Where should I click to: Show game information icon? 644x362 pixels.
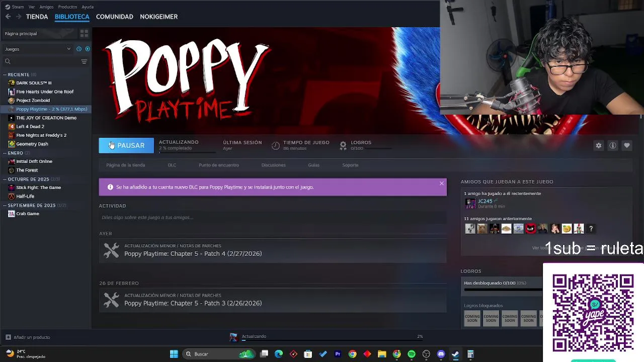pos(613,145)
